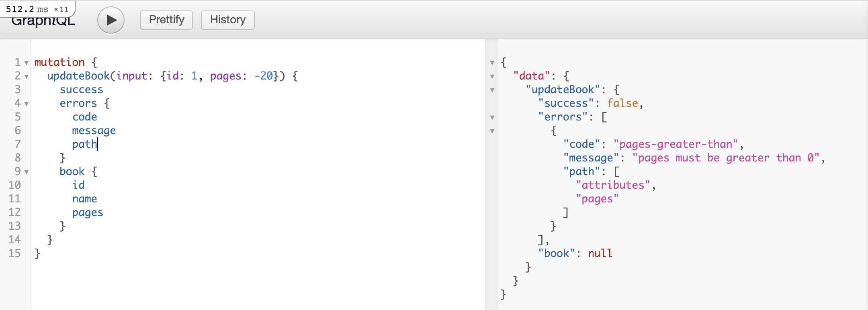The height and width of the screenshot is (310, 868).
Task: Run the mutation with the Execute play button
Action: point(111,20)
